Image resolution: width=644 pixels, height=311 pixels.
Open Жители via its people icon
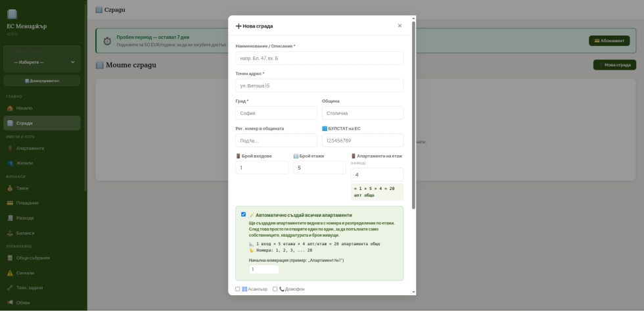[10, 163]
